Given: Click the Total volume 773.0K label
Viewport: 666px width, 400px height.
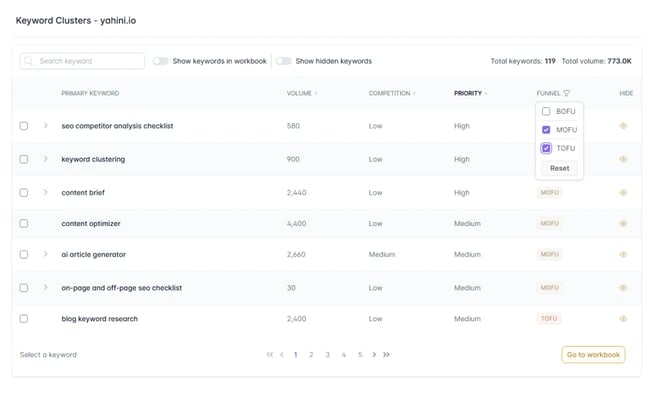Looking at the screenshot, I should (596, 61).
